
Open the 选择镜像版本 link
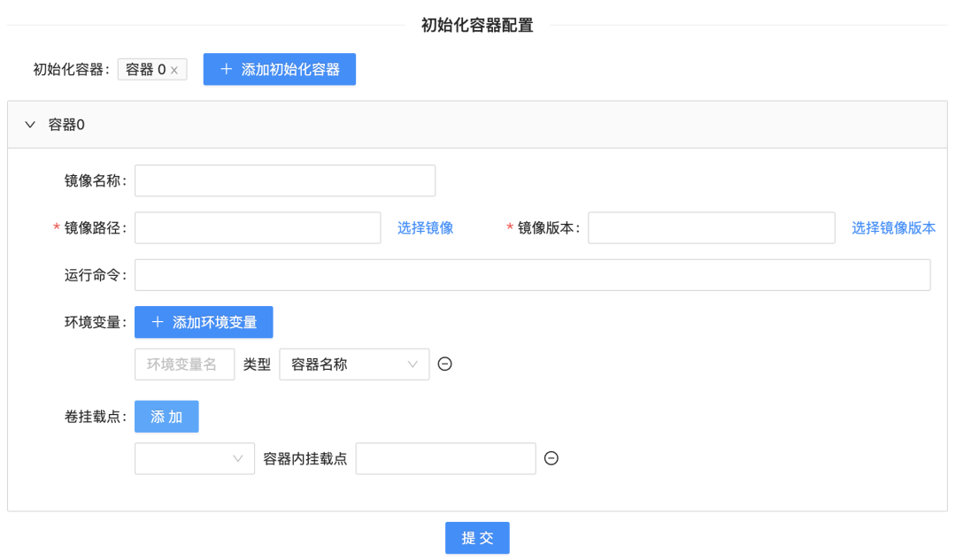coord(893,228)
